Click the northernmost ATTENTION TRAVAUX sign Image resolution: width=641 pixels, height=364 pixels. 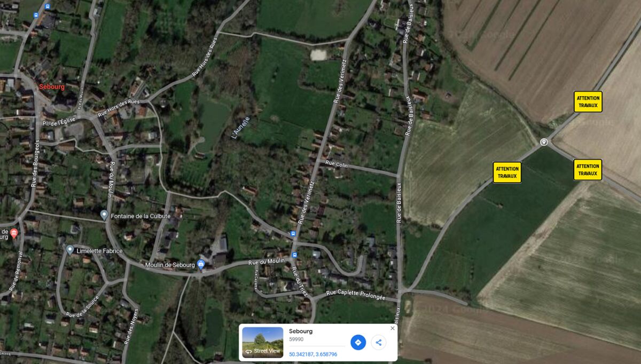pyautogui.click(x=588, y=101)
